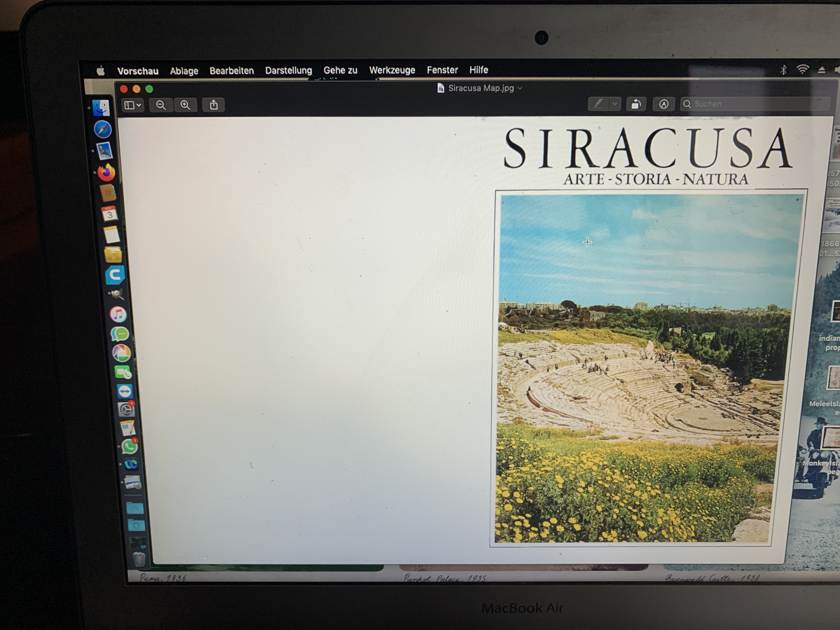Open the Pages document app in dock
The width and height of the screenshot is (840, 630).
pyautogui.click(x=128, y=428)
